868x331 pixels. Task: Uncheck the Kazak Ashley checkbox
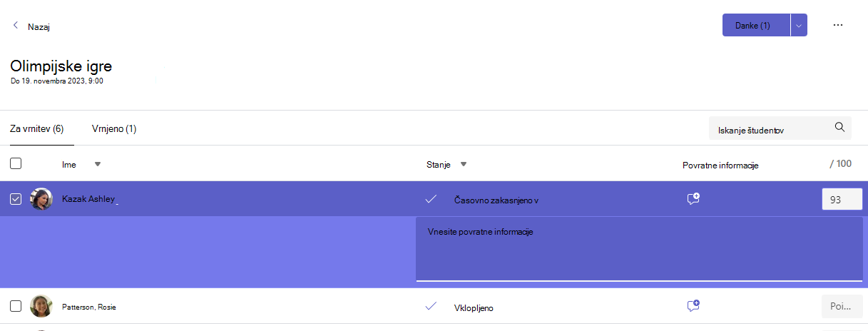pyautogui.click(x=16, y=199)
